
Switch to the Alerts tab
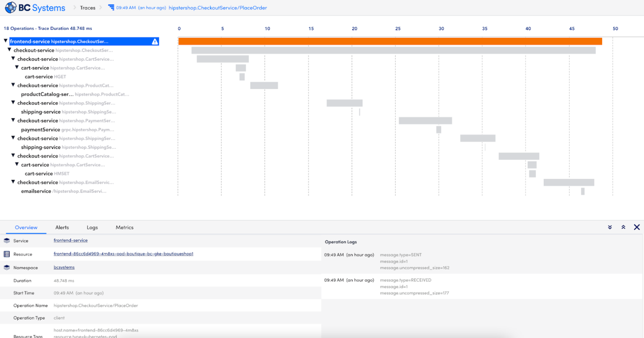click(62, 227)
